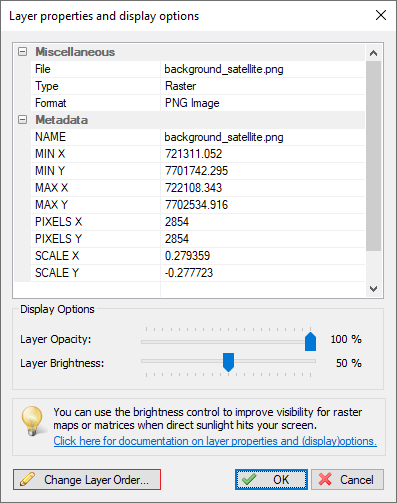Viewport: 397px width, 503px height.
Task: Select the Format property row
Action: coord(198,103)
